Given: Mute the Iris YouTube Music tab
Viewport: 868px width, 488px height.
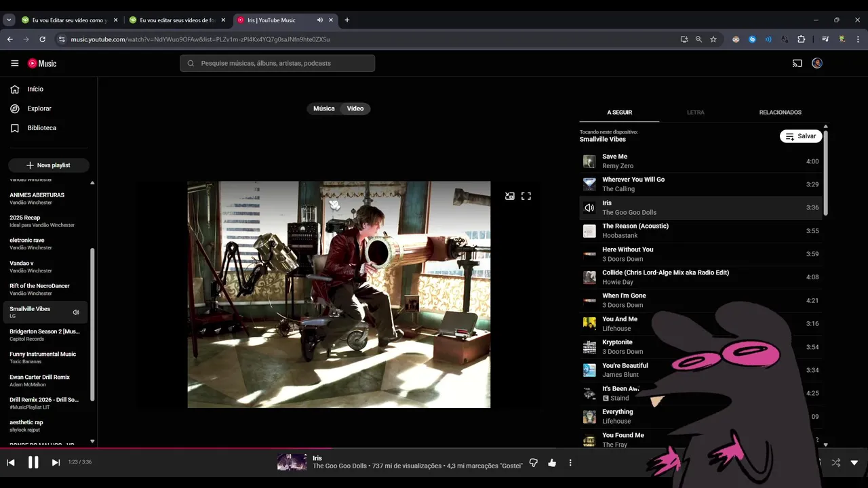Looking at the screenshot, I should pyautogui.click(x=320, y=20).
